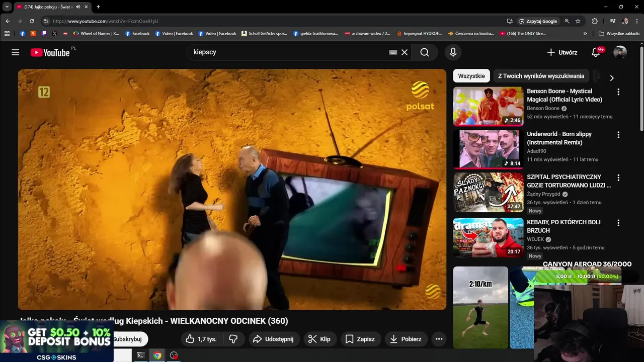Open archiwum wideo bookmark
The height and width of the screenshot is (362, 644).
(x=367, y=34)
